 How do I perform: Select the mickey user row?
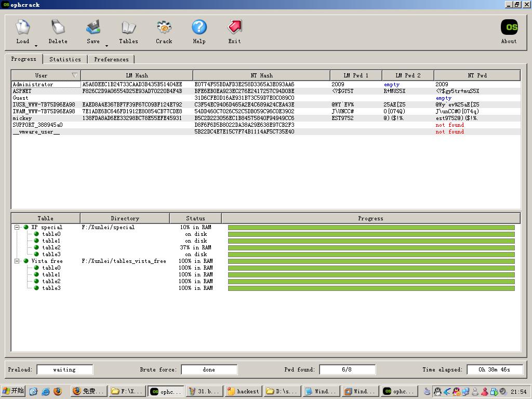point(265,118)
